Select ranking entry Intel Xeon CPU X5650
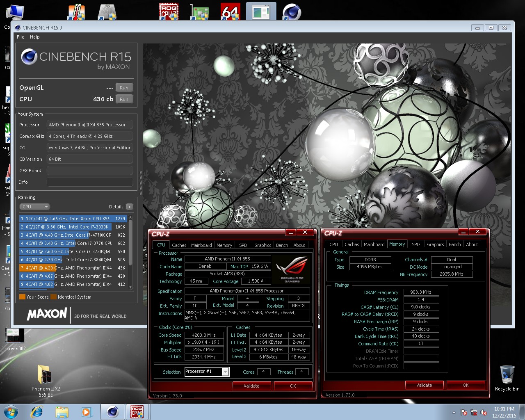525x420 pixels. 73,219
